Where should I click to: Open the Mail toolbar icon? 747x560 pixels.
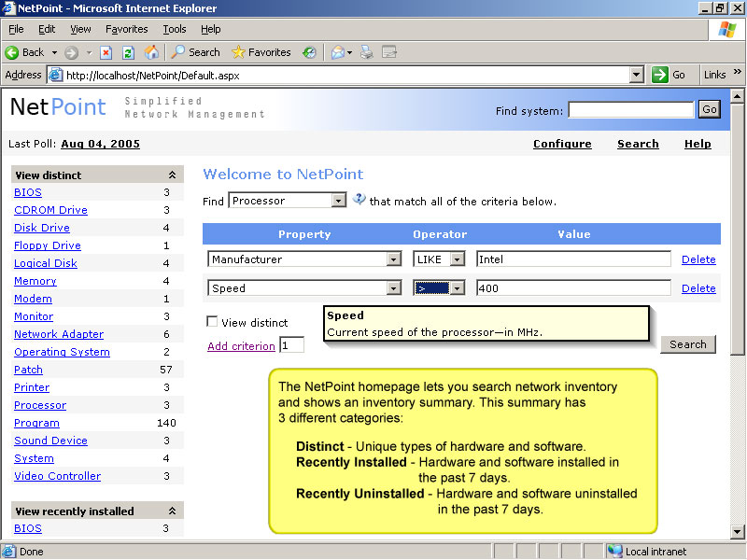tap(338, 52)
